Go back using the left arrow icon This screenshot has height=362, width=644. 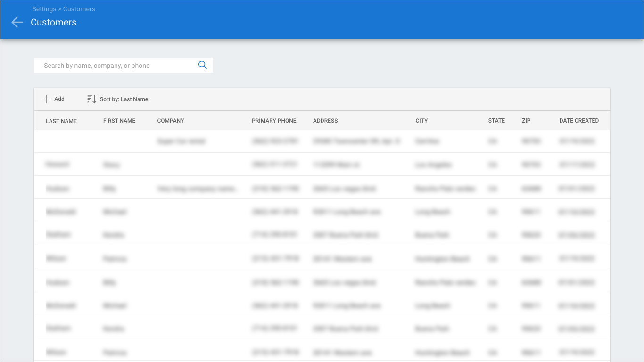17,22
